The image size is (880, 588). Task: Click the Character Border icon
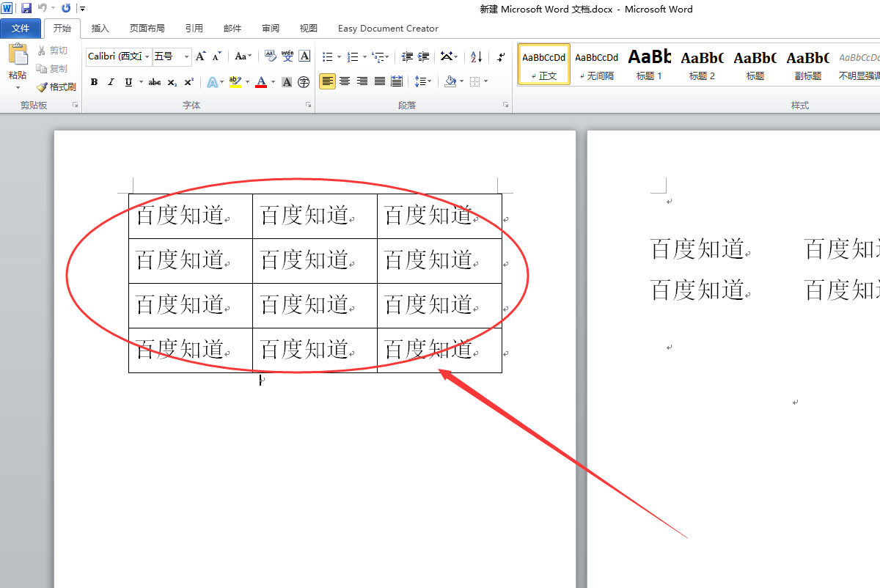pyautogui.click(x=305, y=56)
